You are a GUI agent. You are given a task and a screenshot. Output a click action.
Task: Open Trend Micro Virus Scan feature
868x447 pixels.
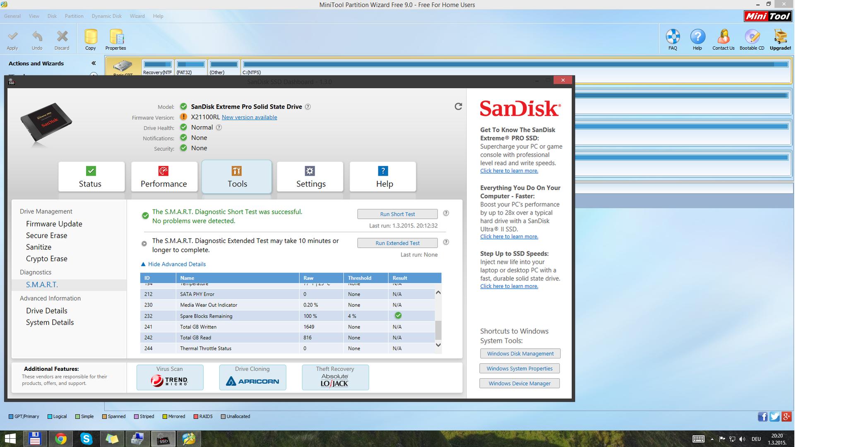point(170,377)
